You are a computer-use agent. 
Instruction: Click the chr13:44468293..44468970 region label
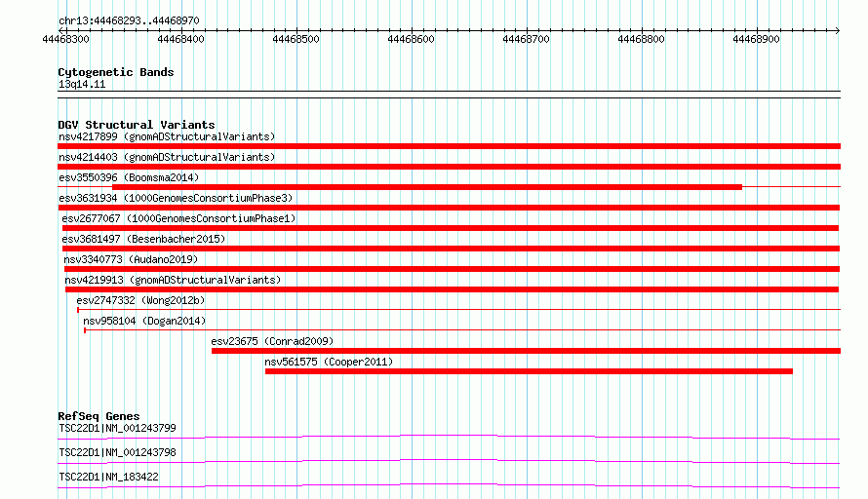point(129,20)
